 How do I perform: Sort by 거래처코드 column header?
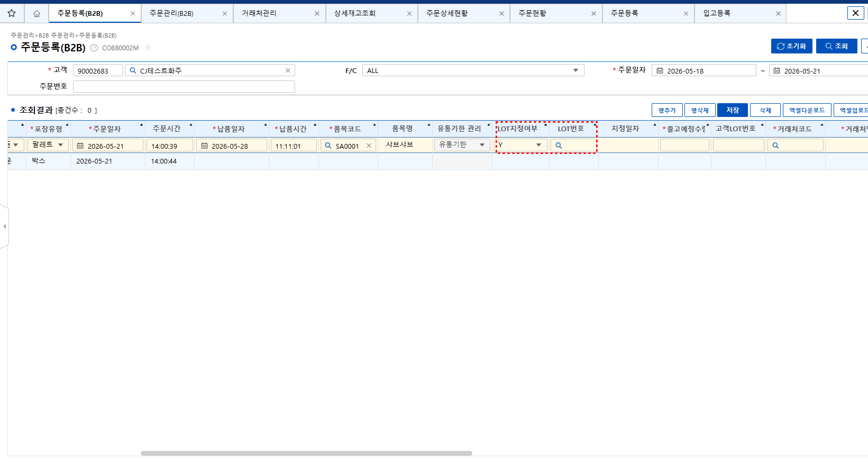(x=796, y=129)
